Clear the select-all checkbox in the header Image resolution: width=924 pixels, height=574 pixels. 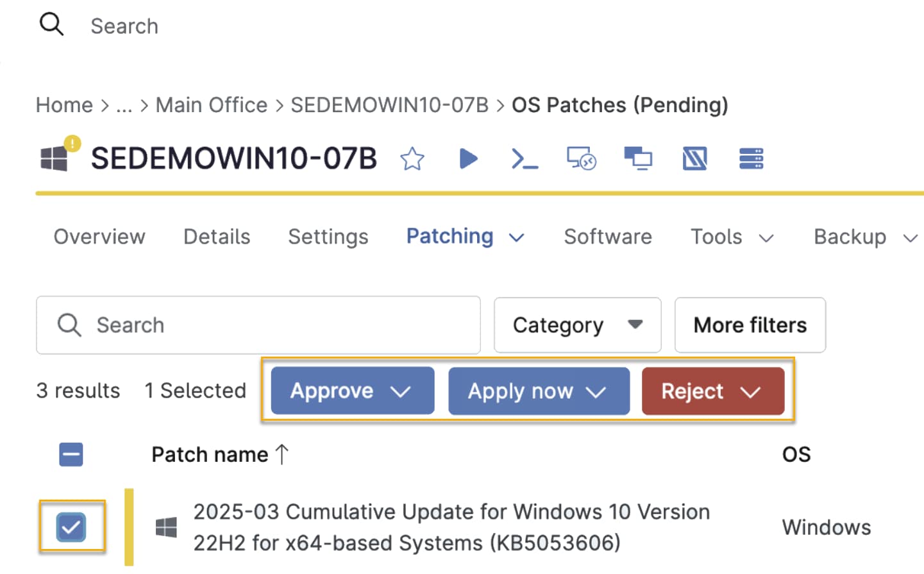click(71, 454)
